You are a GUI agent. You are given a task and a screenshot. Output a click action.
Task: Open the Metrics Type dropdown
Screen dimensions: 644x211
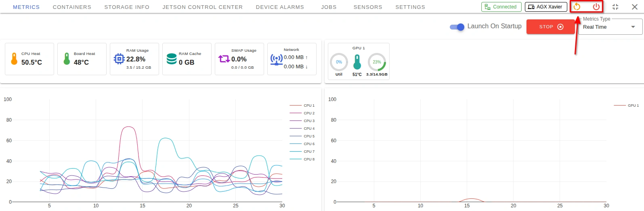point(610,27)
